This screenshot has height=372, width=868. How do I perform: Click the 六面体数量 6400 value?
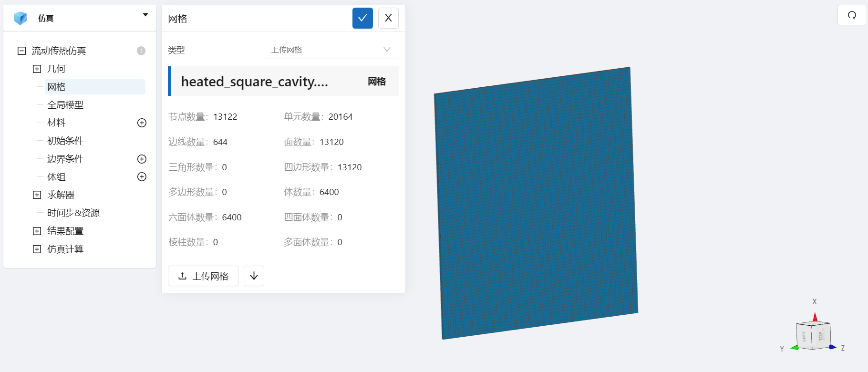point(232,217)
